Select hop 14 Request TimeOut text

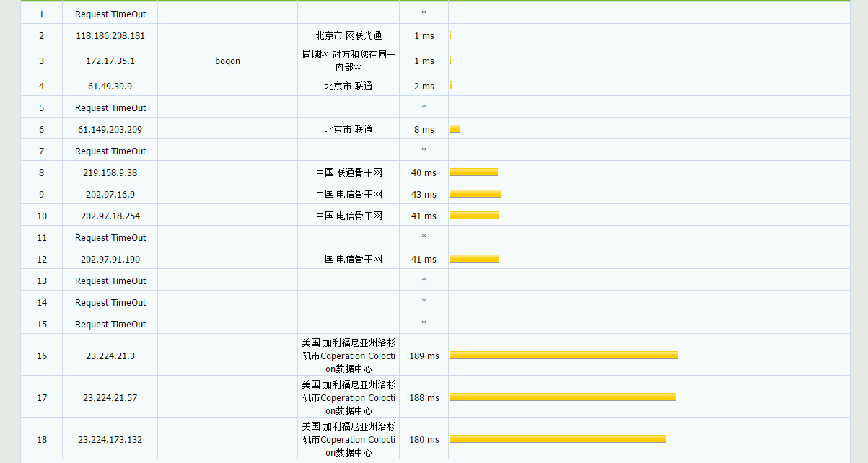(x=110, y=302)
